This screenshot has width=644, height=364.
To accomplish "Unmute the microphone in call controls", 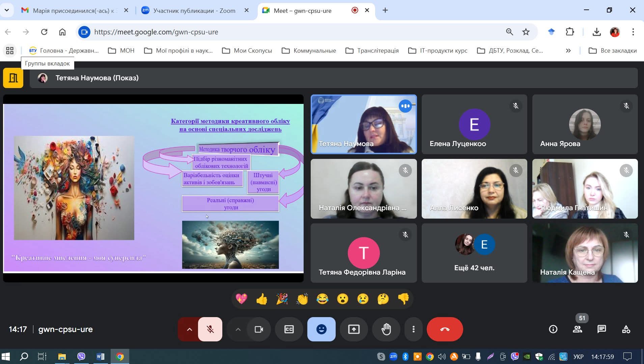I will pyautogui.click(x=210, y=329).
